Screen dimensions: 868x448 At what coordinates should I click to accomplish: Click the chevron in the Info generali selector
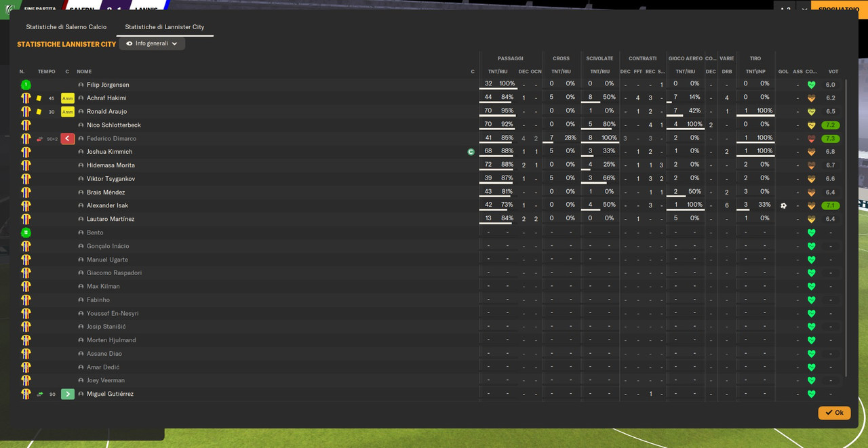click(x=174, y=43)
